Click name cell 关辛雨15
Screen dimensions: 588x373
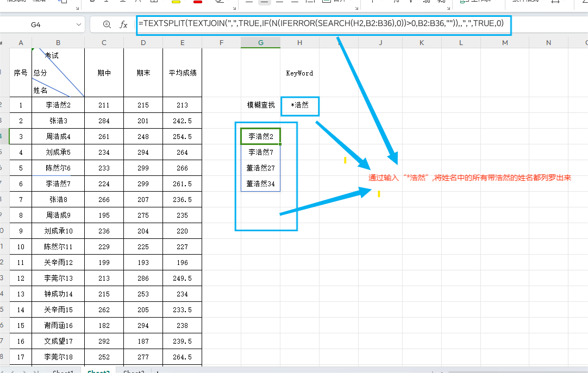[x=58, y=309]
